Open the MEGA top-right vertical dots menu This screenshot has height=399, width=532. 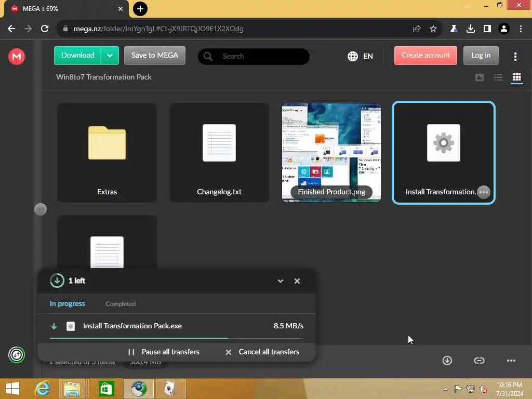(515, 57)
